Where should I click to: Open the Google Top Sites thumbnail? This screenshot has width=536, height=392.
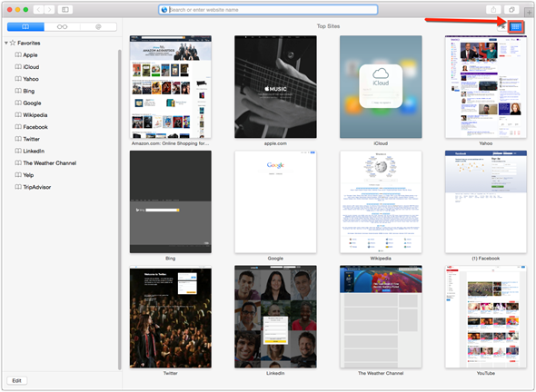[x=275, y=201]
